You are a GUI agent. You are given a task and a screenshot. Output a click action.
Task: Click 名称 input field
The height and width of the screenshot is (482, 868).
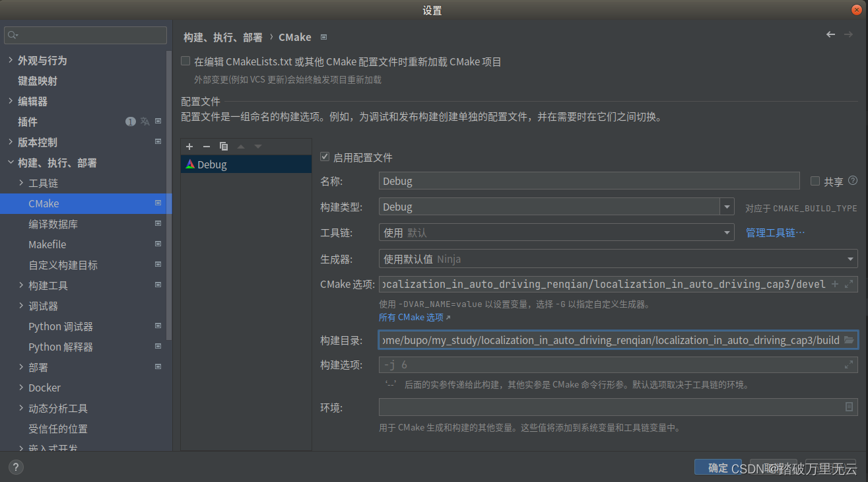click(x=589, y=181)
